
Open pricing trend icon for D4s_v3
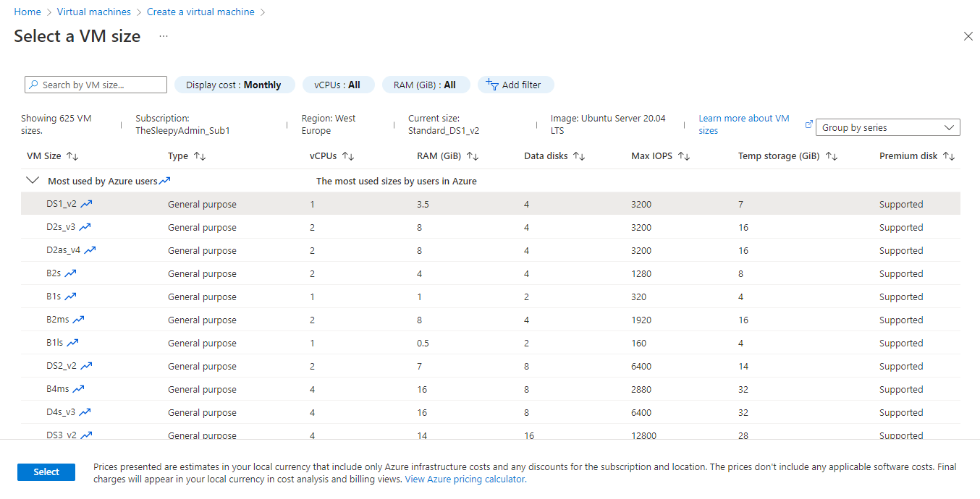point(83,411)
